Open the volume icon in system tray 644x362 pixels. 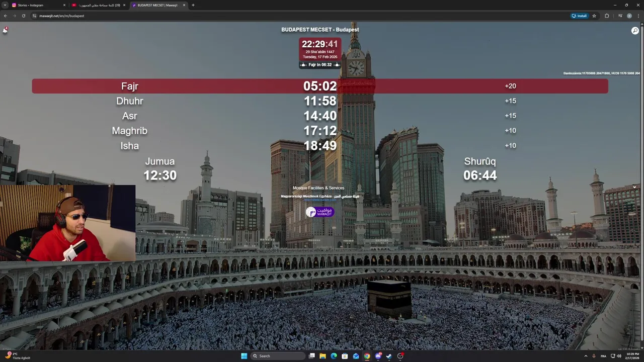point(619,356)
